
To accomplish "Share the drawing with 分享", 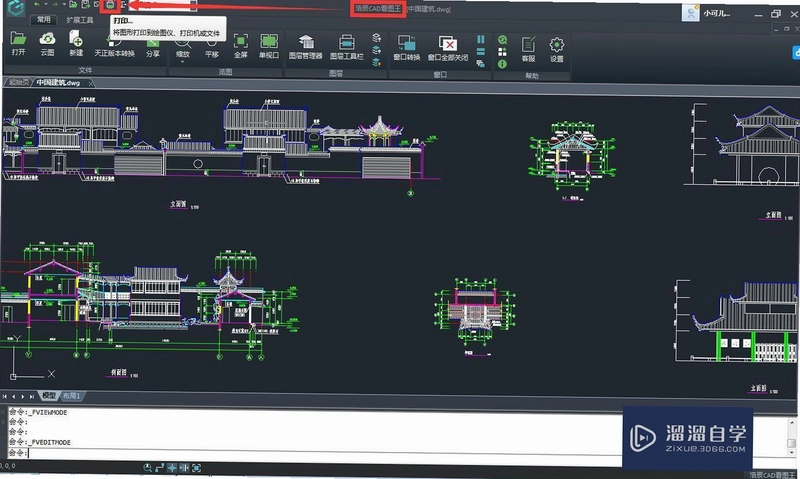I will point(153,50).
